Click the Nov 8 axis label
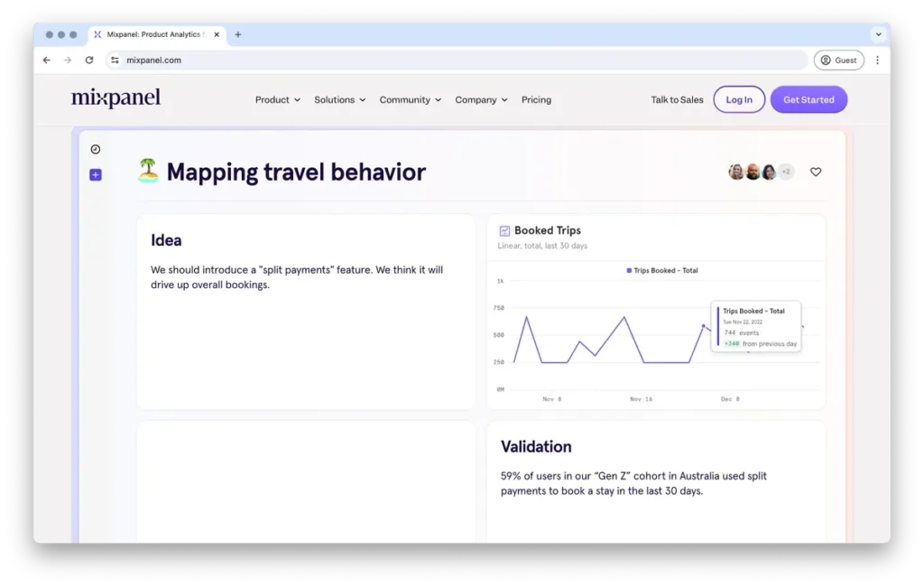 (552, 399)
